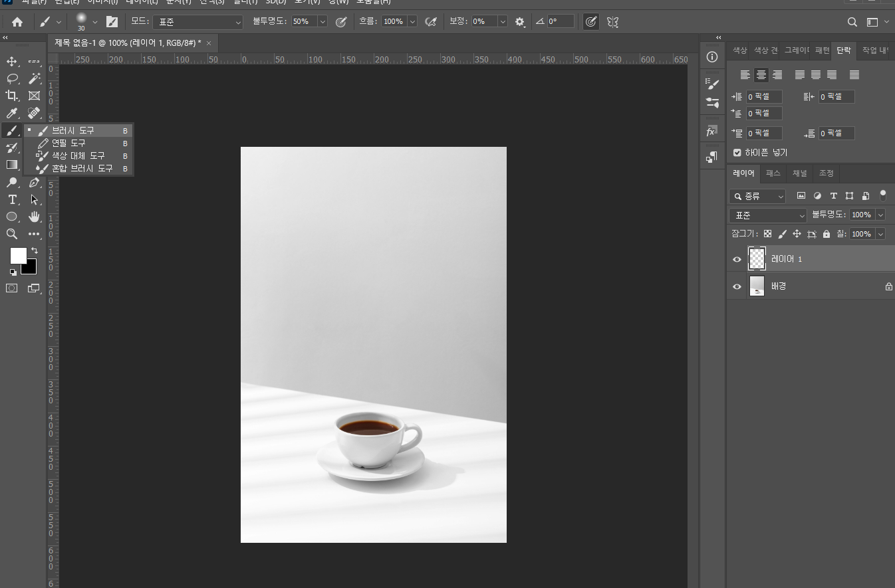The height and width of the screenshot is (588, 895).
Task: Toggle lock position icon
Action: point(797,234)
